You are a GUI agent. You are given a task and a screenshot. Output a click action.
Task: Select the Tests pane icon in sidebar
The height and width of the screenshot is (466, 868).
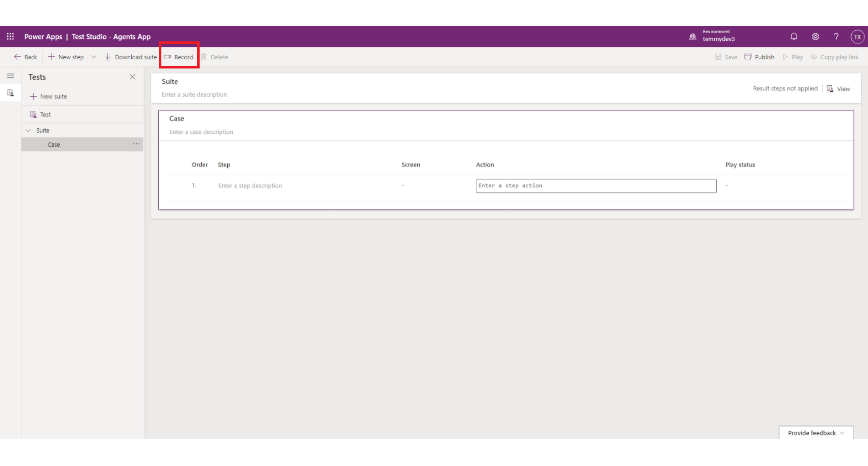(x=10, y=93)
